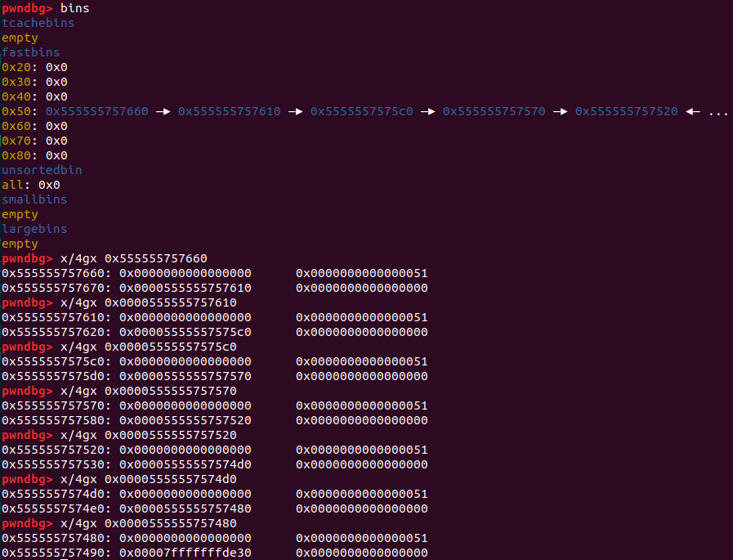The width and height of the screenshot is (733, 560).
Task: Select address 0x5555557575c0 in the 0x50 chain
Action: coord(362,111)
